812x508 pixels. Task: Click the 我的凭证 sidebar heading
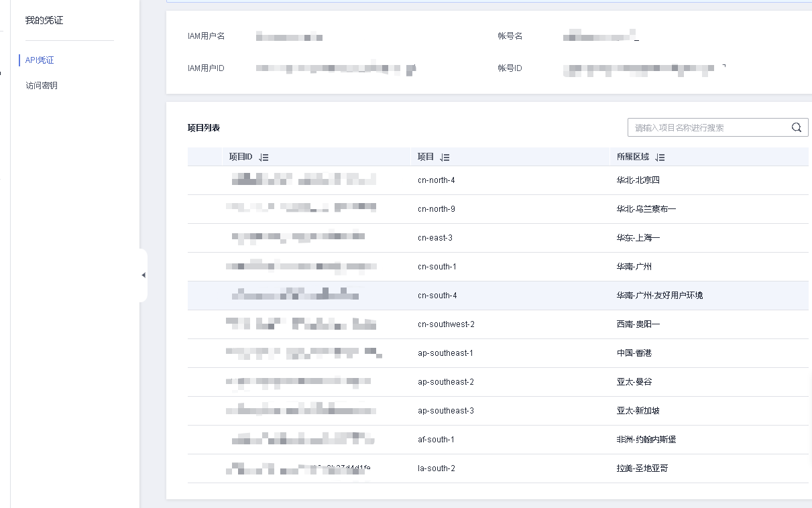(x=44, y=21)
